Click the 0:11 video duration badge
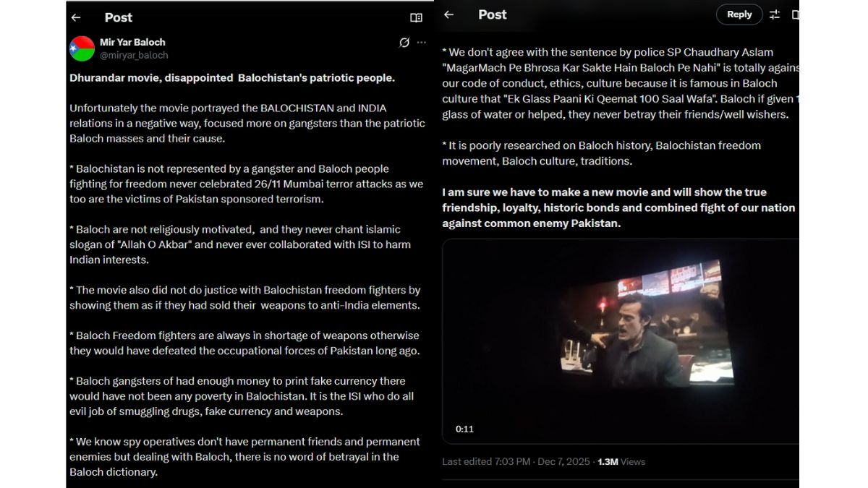This screenshot has width=868, height=488. [x=464, y=429]
